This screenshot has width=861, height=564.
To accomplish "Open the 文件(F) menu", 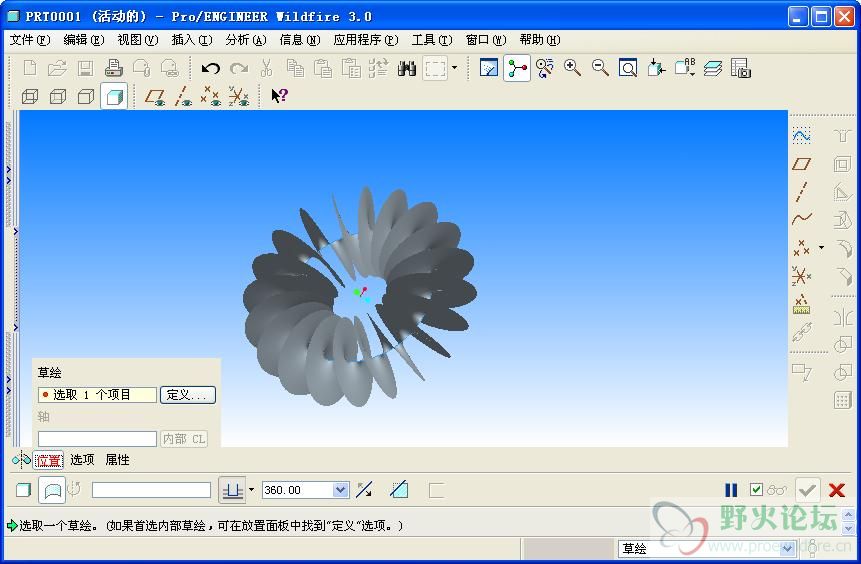I will coord(30,40).
